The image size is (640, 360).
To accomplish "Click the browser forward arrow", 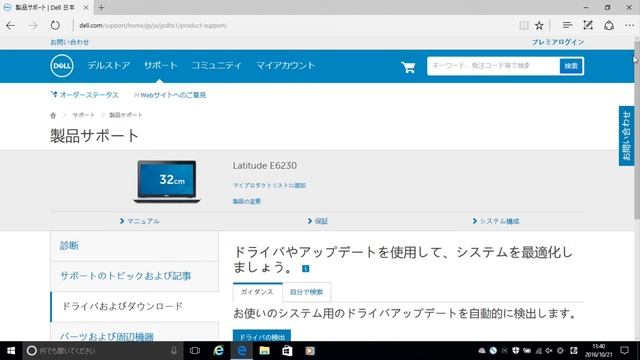I will point(33,25).
